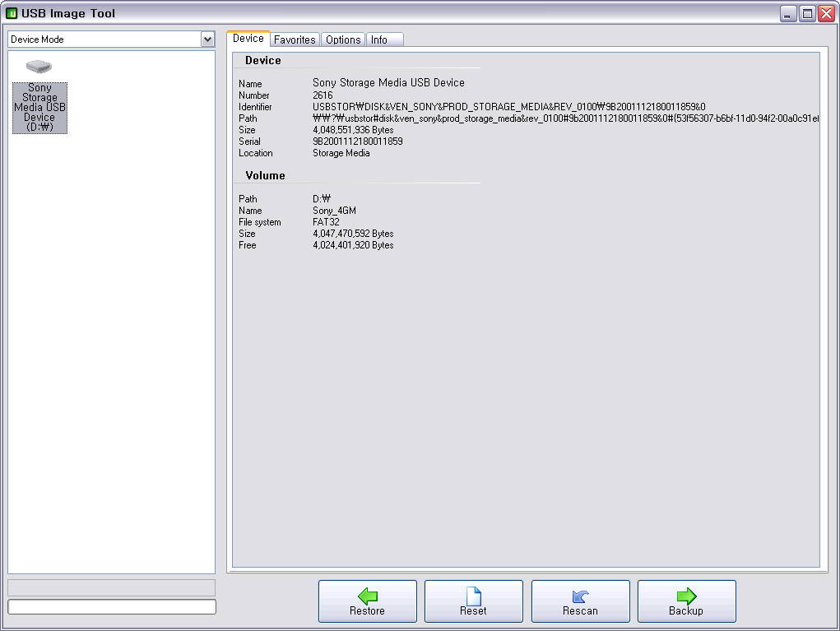Click the volume size 4,047,470,592 Bytes
This screenshot has width=840, height=631.
point(353,234)
